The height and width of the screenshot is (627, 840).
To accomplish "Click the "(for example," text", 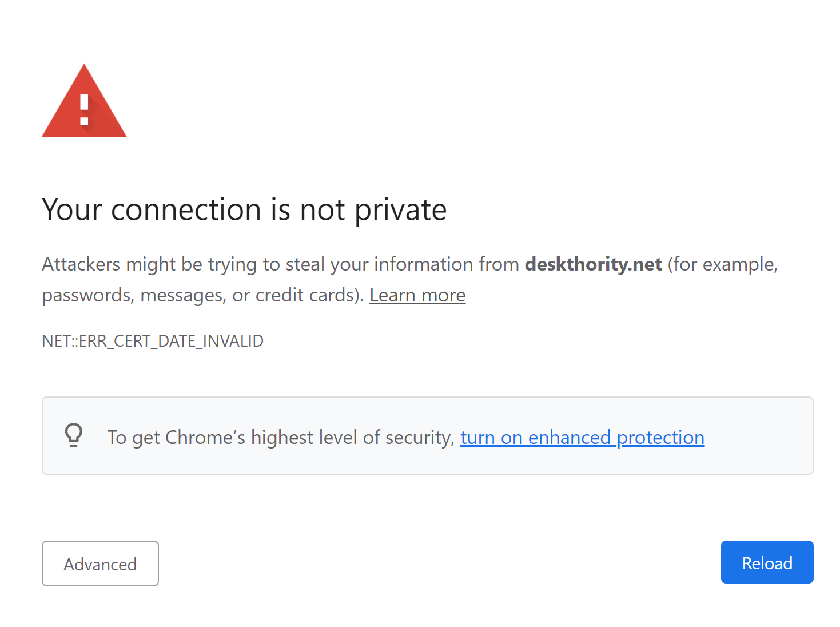I will click(722, 264).
